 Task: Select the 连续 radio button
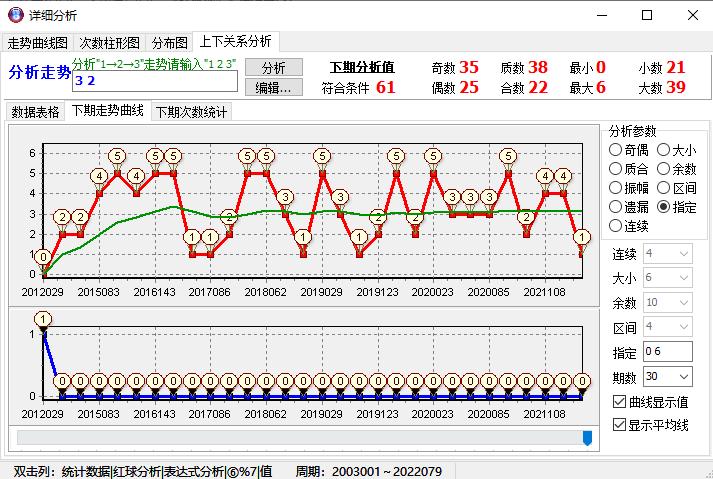point(629,226)
